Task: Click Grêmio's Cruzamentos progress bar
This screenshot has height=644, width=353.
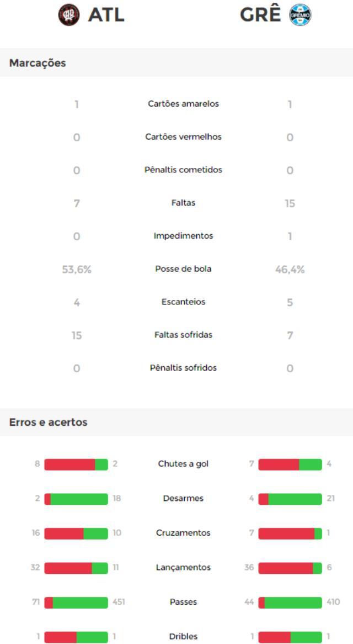Action: (x=290, y=534)
